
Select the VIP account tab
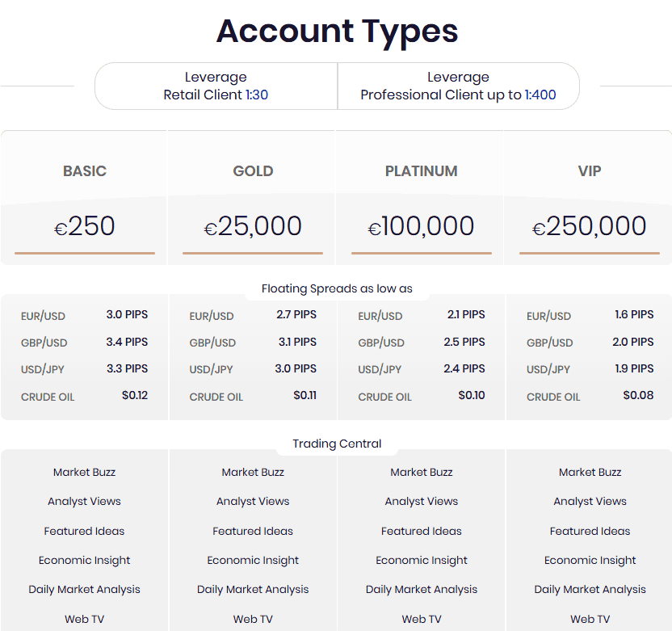tap(590, 170)
